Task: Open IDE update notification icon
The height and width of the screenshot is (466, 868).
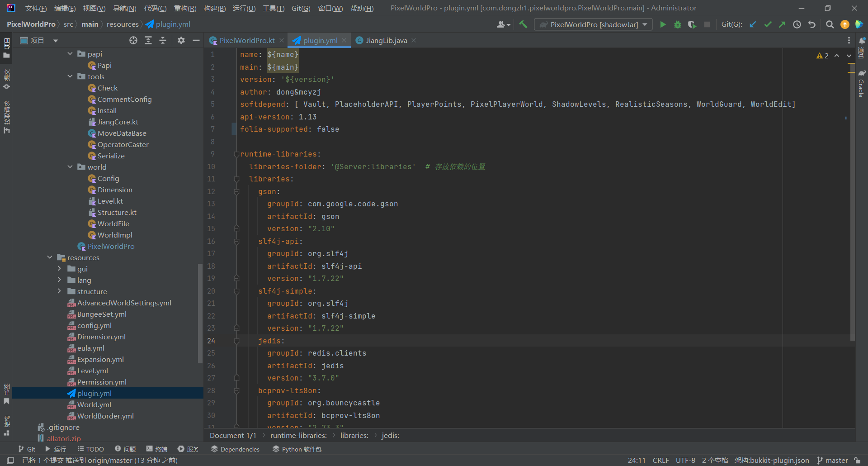Action: [x=844, y=24]
